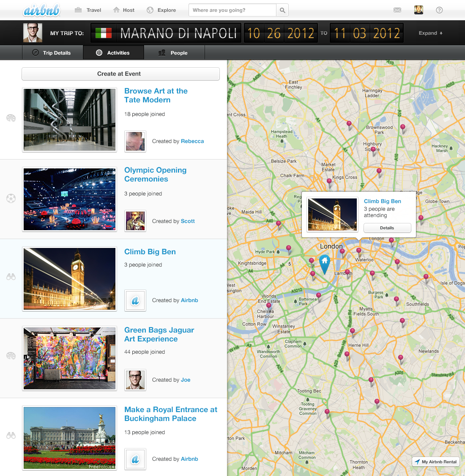Open the Travel menu

coord(88,10)
